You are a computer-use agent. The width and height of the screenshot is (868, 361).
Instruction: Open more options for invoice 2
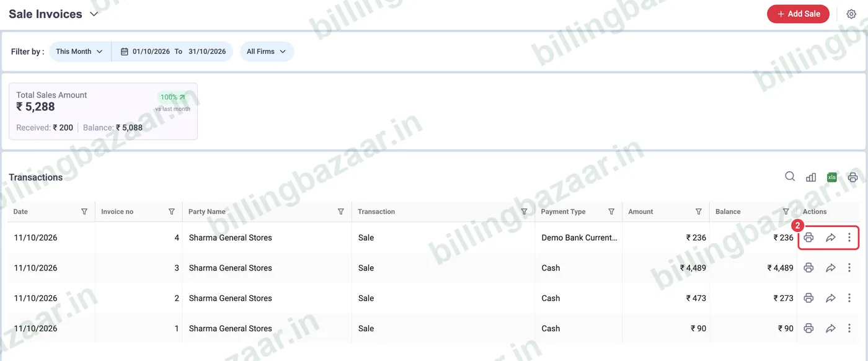[849, 298]
